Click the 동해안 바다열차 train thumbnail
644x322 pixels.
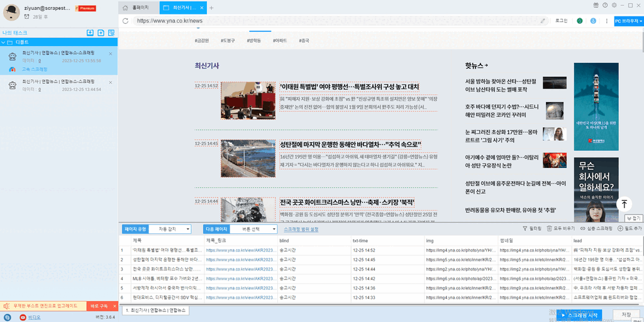click(x=248, y=158)
